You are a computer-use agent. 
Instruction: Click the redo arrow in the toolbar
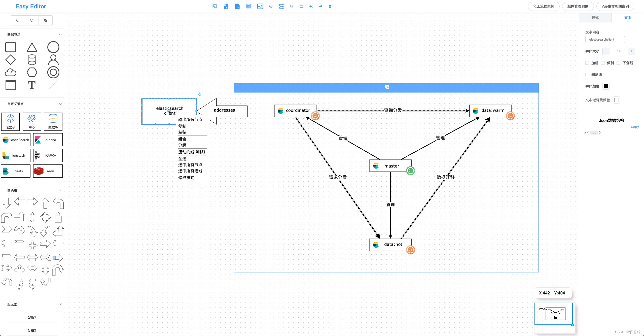click(x=320, y=6)
